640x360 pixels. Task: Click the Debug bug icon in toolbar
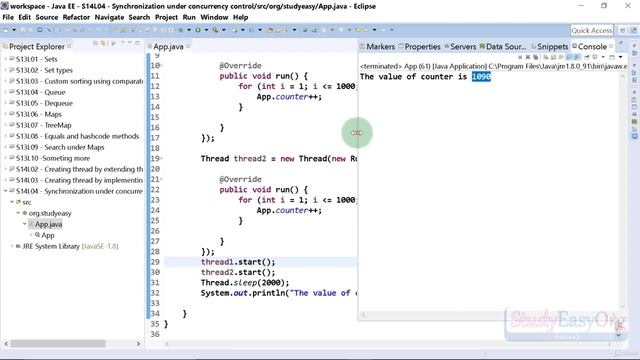point(180,30)
